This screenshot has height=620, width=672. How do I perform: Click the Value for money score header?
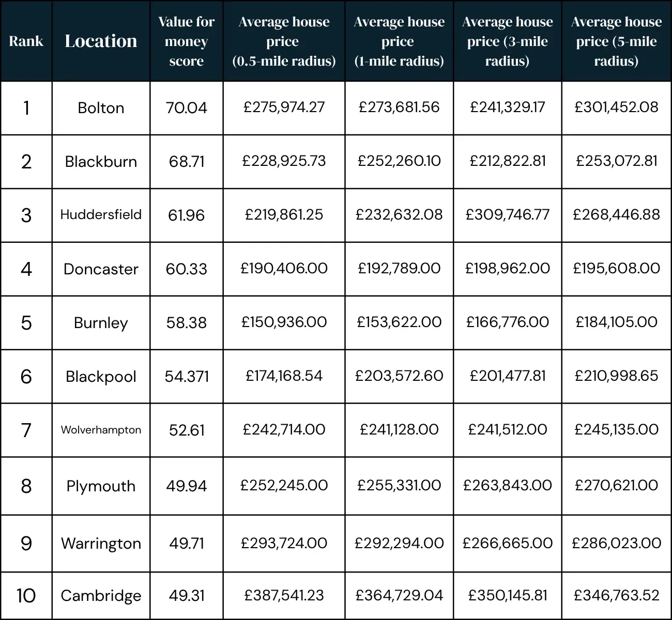click(x=186, y=41)
